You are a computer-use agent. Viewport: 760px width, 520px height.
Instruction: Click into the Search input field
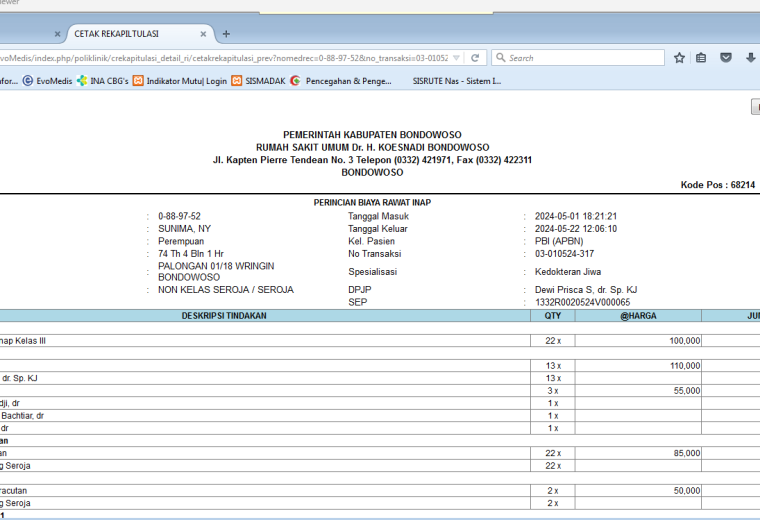pos(585,58)
